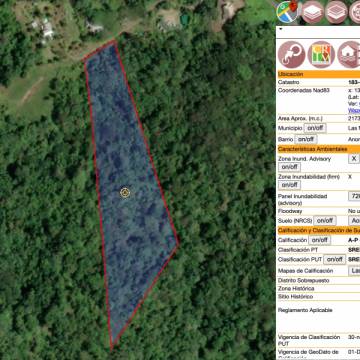Screen dimensions: 360x360
Task: Open the Google Maps basemap icon
Action: tap(286, 12)
